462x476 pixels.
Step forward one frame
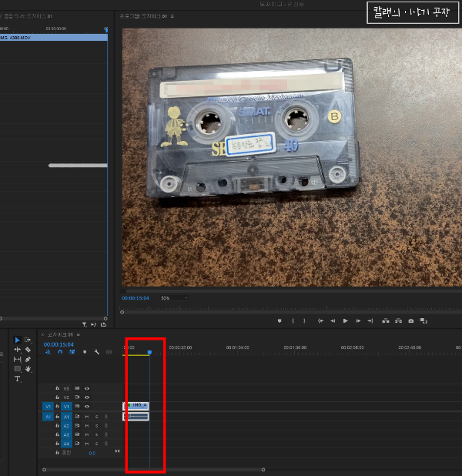[358, 321]
